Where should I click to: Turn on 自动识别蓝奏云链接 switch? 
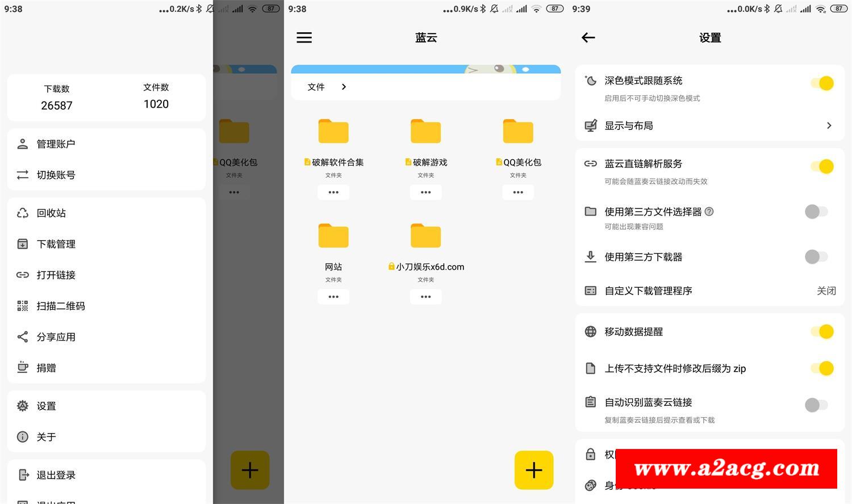coord(816,405)
